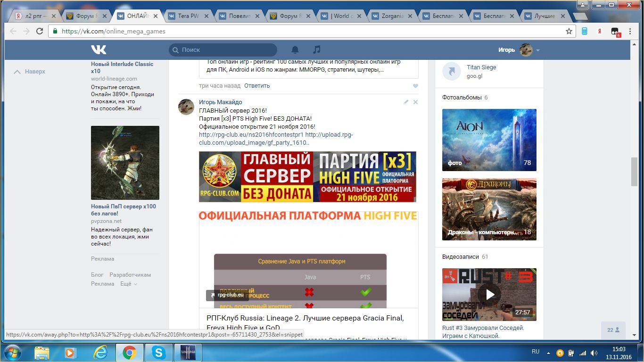644x362 pixels.
Task: Click the VK search field Поиск
Action: point(223,49)
